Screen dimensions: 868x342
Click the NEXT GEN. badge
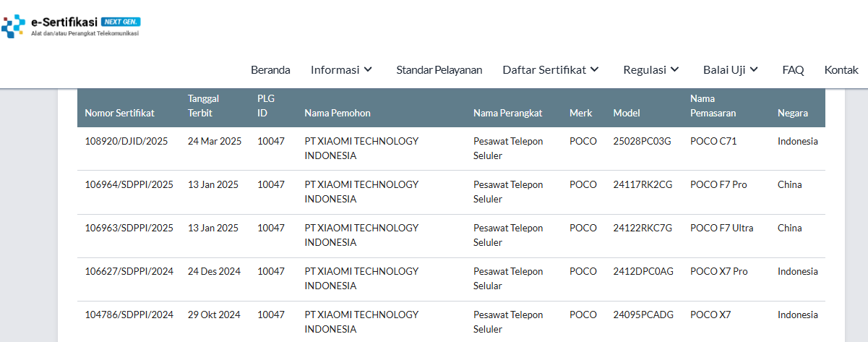121,22
